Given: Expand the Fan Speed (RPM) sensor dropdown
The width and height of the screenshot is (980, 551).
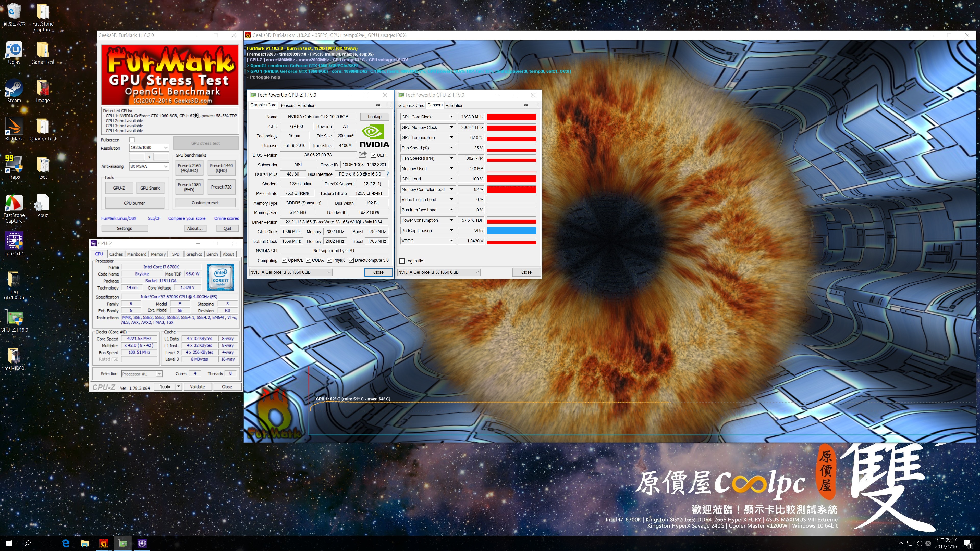Looking at the screenshot, I should pos(451,158).
